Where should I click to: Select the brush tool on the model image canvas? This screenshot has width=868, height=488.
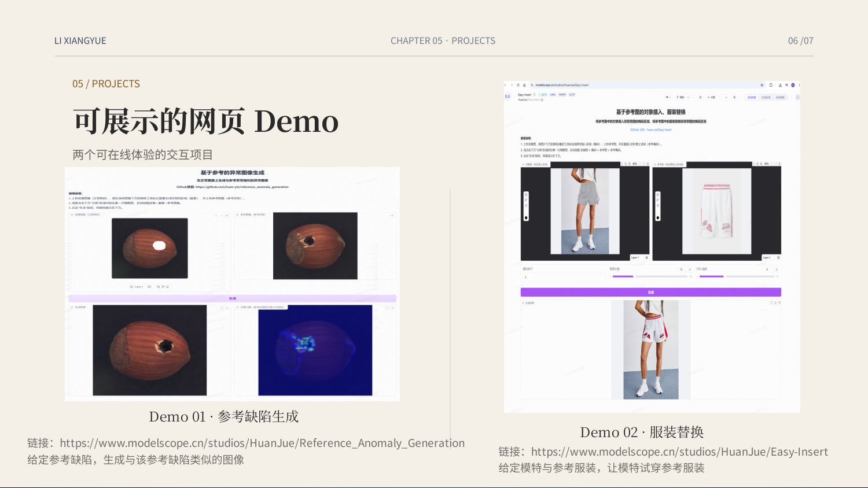(526, 199)
